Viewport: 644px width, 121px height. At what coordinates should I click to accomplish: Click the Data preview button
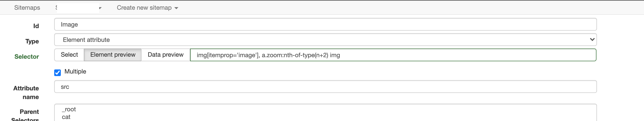tap(166, 55)
